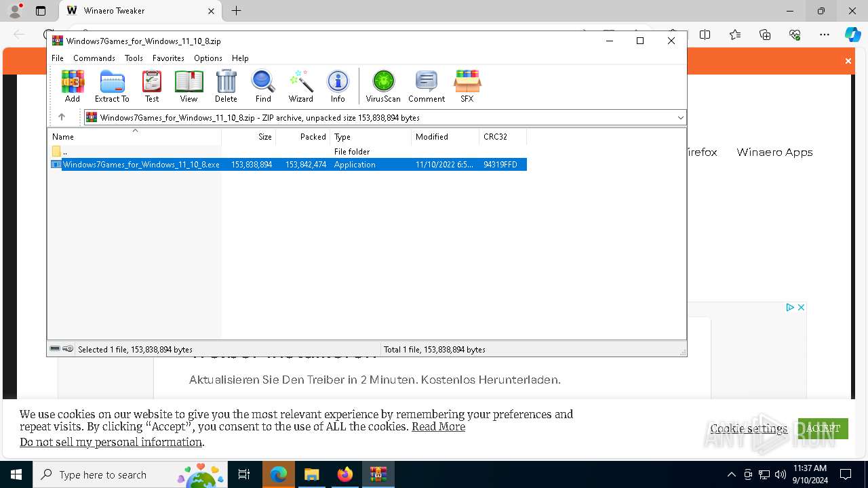Image resolution: width=868 pixels, height=488 pixels.
Task: Accept cookies on the webpage
Action: click(823, 428)
